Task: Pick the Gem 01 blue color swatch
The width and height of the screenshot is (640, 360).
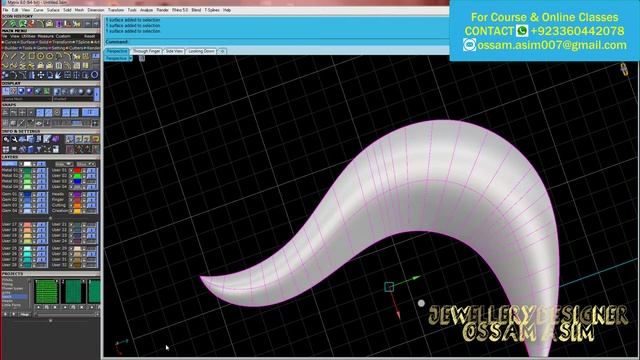Action: [x=27, y=194]
